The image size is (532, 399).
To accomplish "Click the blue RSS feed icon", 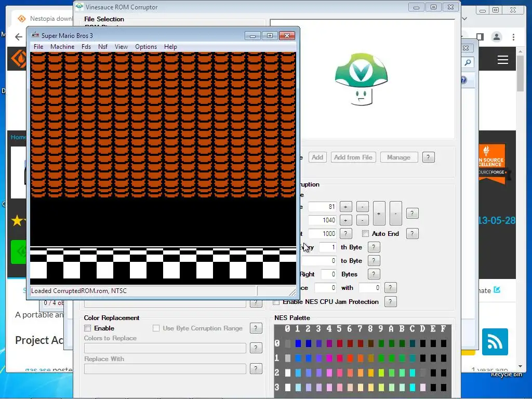I will click(495, 342).
